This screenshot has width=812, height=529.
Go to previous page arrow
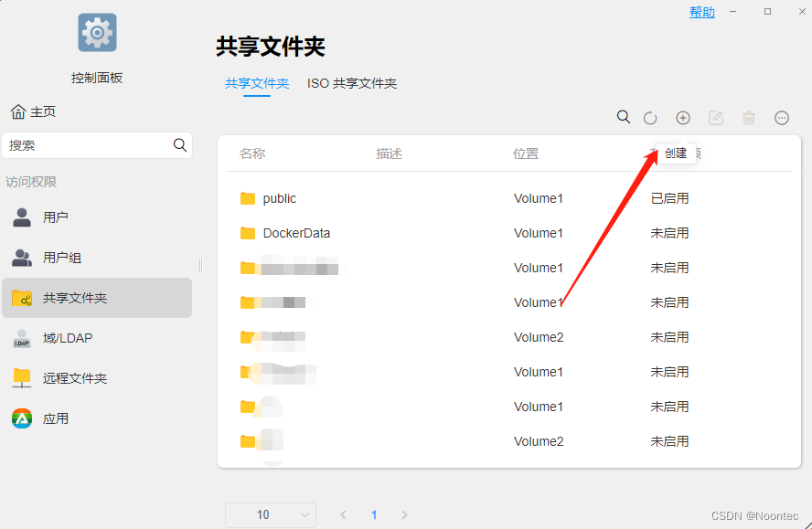(x=343, y=514)
